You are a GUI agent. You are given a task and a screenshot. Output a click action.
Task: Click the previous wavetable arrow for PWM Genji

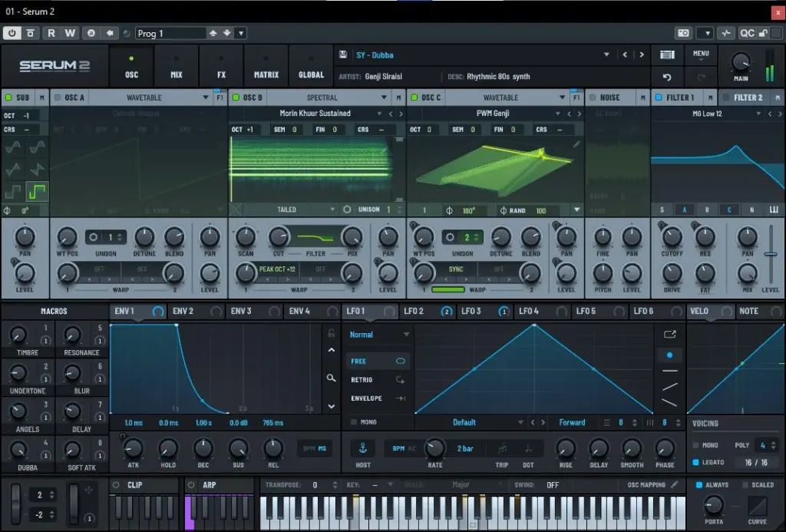click(569, 114)
